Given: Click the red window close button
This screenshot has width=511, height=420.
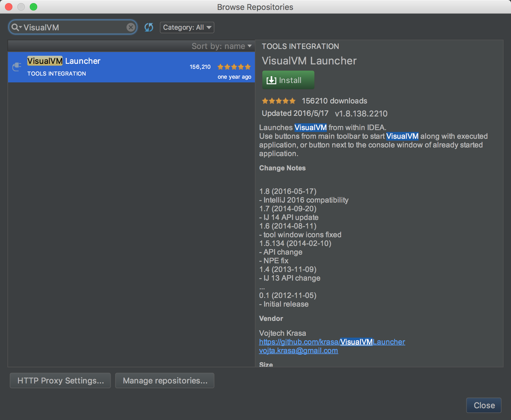Looking at the screenshot, I should click(x=9, y=7).
